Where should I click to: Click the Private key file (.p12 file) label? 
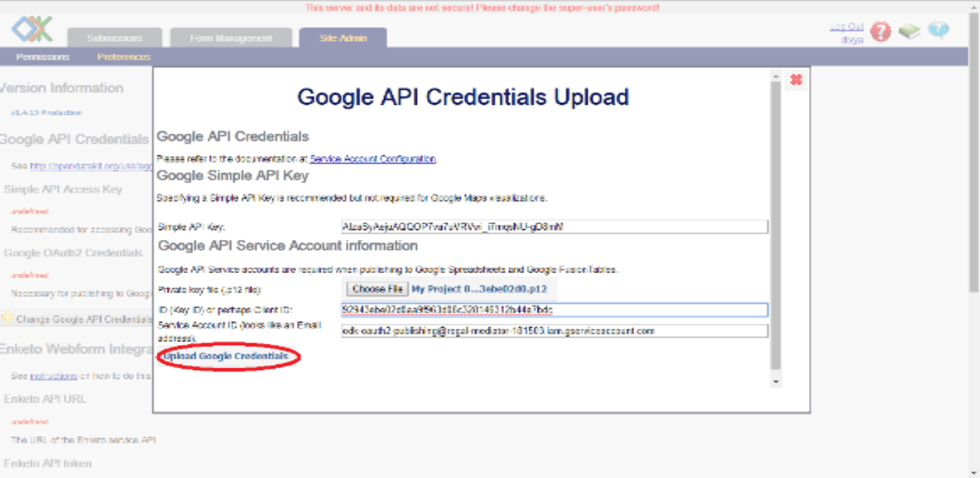(211, 290)
